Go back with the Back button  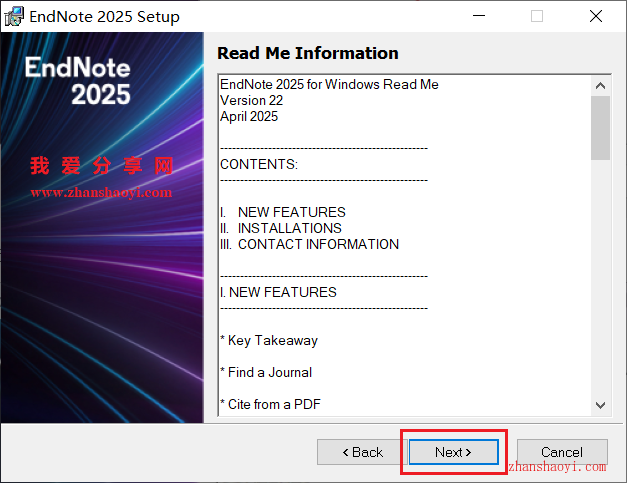coord(362,452)
